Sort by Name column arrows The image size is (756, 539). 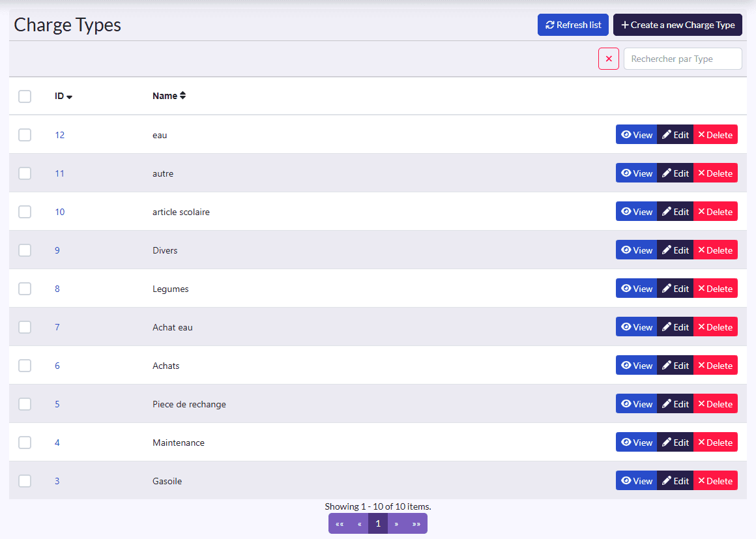(x=182, y=95)
